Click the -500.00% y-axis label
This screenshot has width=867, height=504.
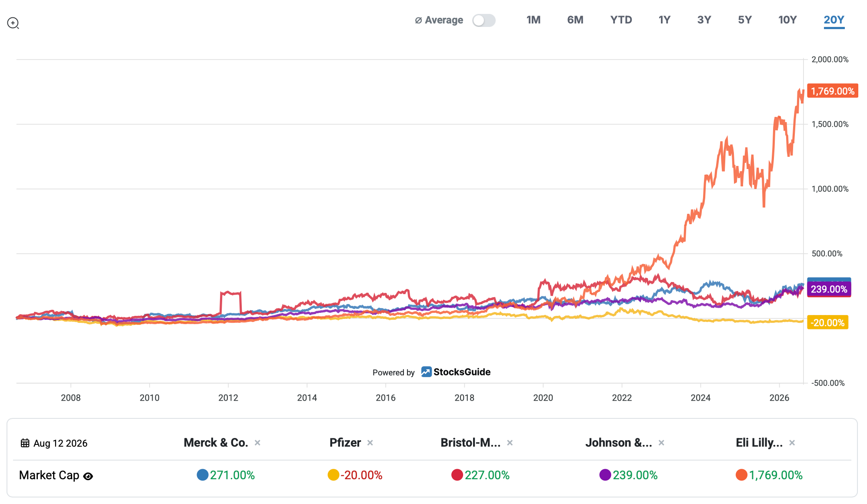pos(828,383)
